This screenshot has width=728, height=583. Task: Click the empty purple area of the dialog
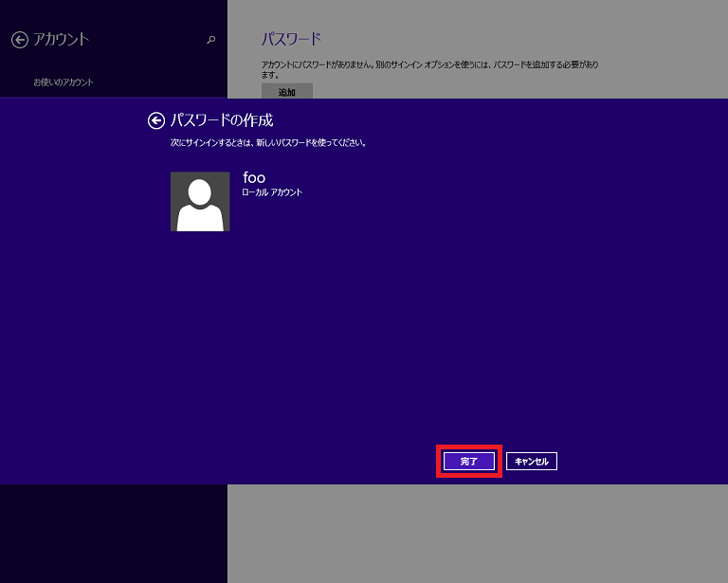(427, 313)
